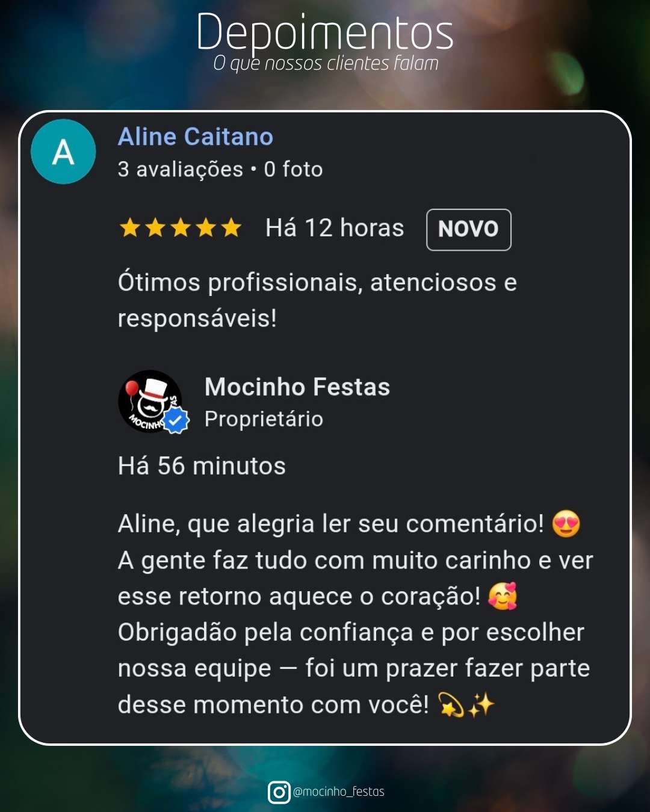Click the '3 avaliações' review count
Image resolution: width=650 pixels, height=812 pixels.
pos(181,169)
